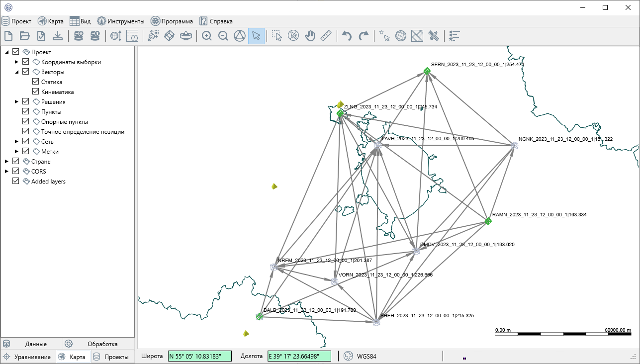The height and width of the screenshot is (364, 640).
Task: Click the new project file icon
Action: tap(8, 36)
